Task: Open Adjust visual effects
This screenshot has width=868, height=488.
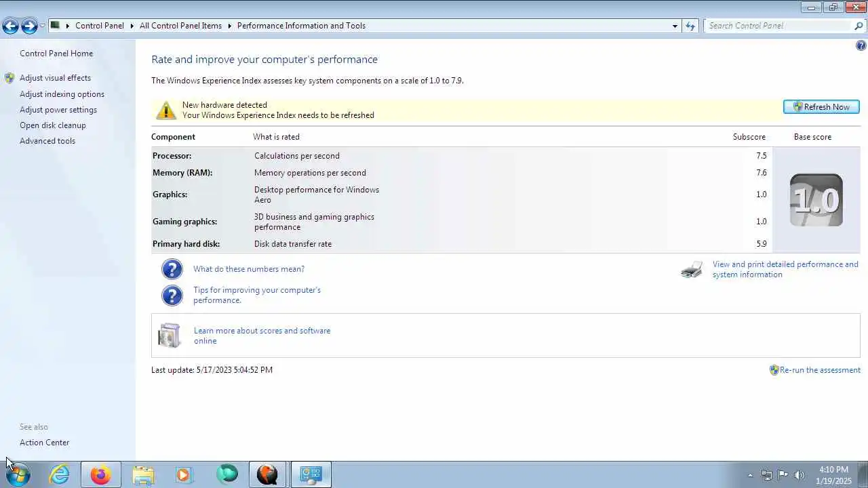Action: coord(55,78)
